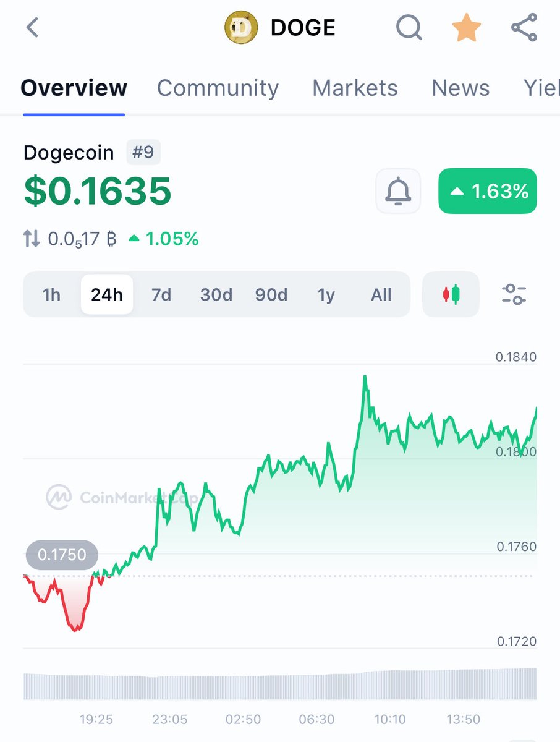Viewport: 560px width, 742px height.
Task: Tap the 23:05 time axis label
Action: (x=170, y=720)
